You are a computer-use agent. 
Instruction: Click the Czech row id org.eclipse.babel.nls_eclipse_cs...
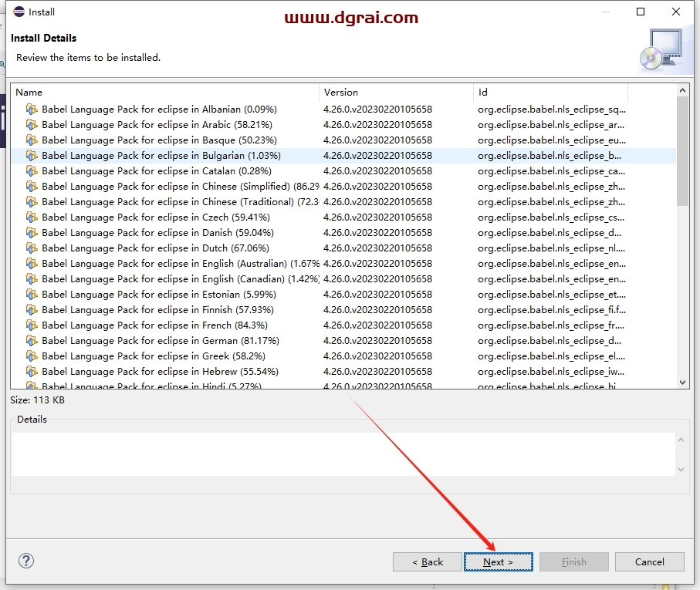click(551, 217)
